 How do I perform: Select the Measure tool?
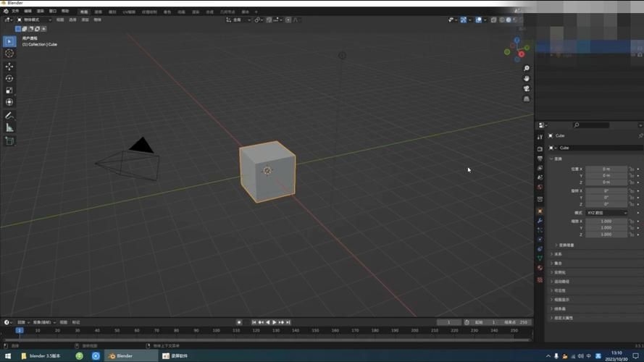point(9,127)
